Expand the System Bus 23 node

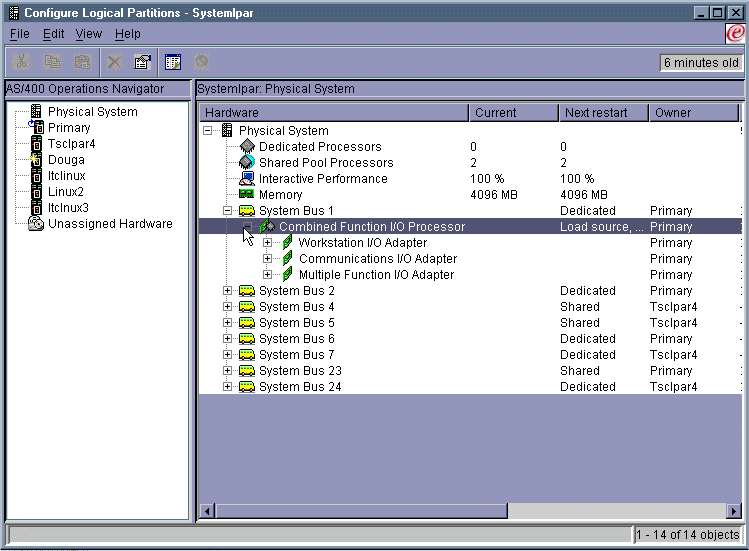(x=227, y=371)
